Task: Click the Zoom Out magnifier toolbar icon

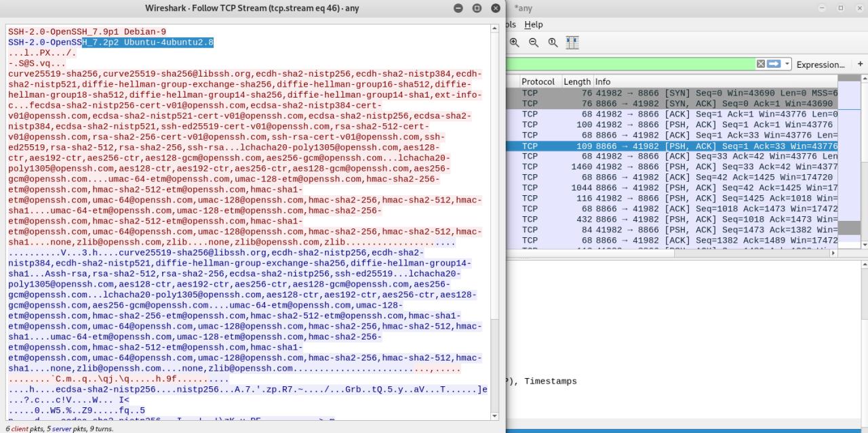Action: (533, 42)
